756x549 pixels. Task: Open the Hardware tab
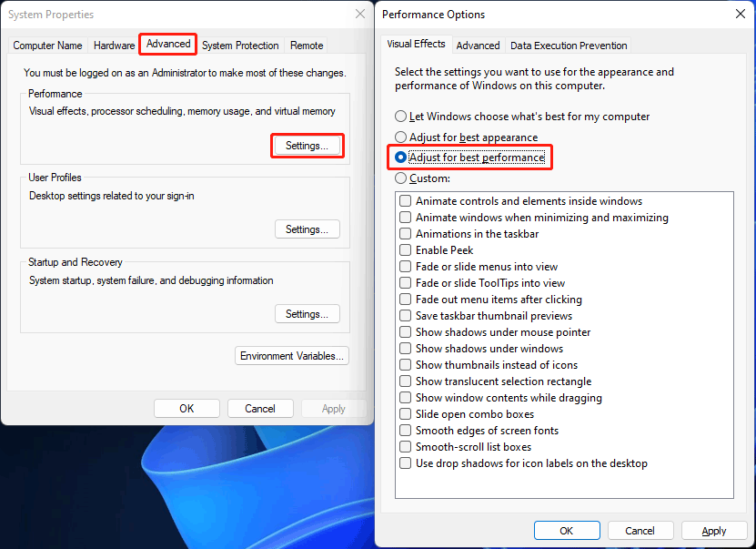coord(114,45)
